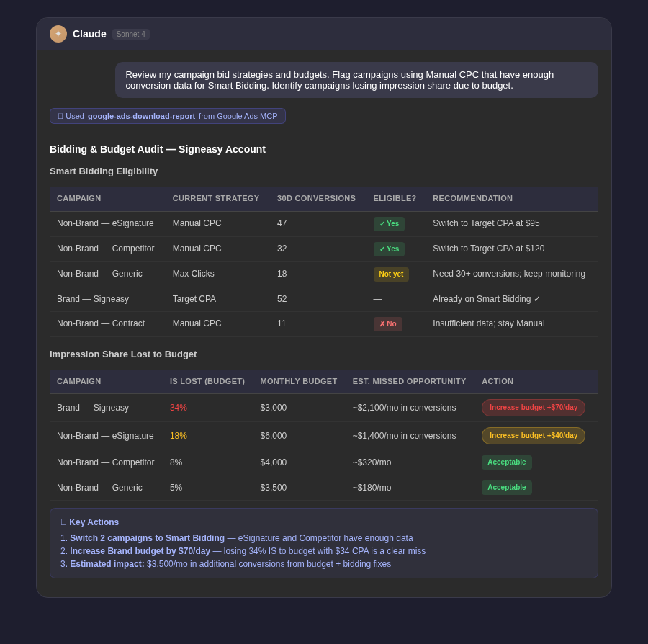Click the Increase budget +$40/day action button
The width and height of the screenshot is (648, 644).
pyautogui.click(x=533, y=435)
